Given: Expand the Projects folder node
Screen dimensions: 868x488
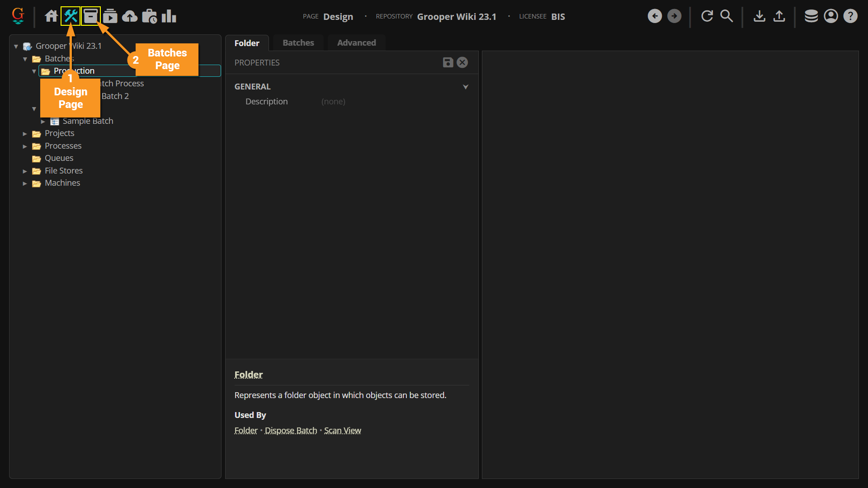Looking at the screenshot, I should coord(25,134).
